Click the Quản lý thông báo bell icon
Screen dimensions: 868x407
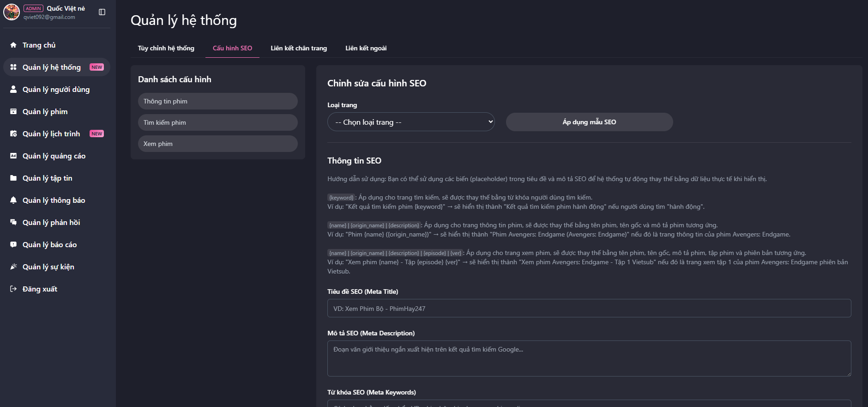[13, 200]
